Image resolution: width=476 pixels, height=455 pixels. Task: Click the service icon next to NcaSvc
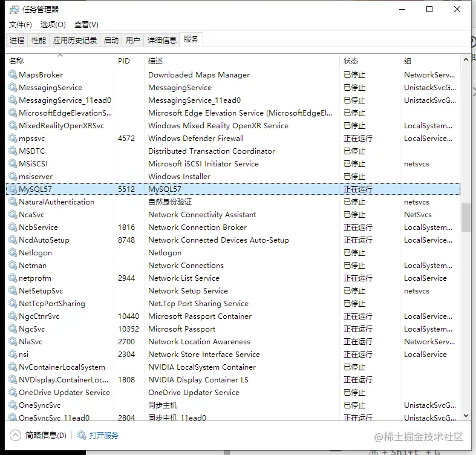coord(13,215)
